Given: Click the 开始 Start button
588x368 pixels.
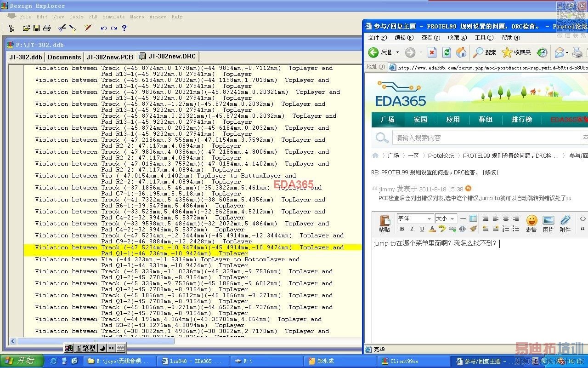Looking at the screenshot, I should tap(22, 361).
